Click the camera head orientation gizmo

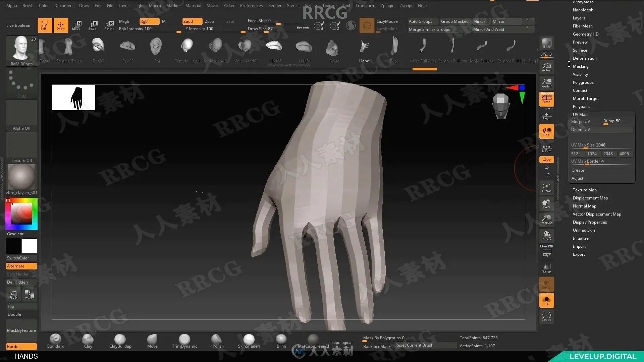click(501, 106)
